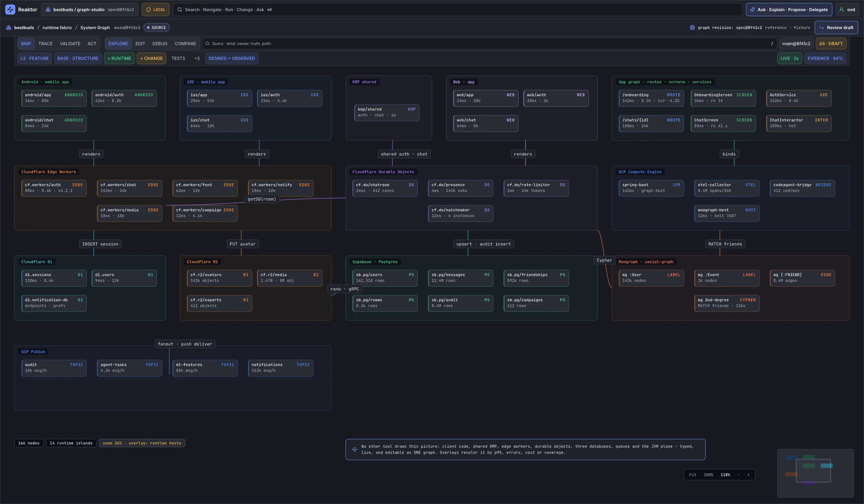Click the getDO(room) edge label
864x504 pixels.
point(262,199)
